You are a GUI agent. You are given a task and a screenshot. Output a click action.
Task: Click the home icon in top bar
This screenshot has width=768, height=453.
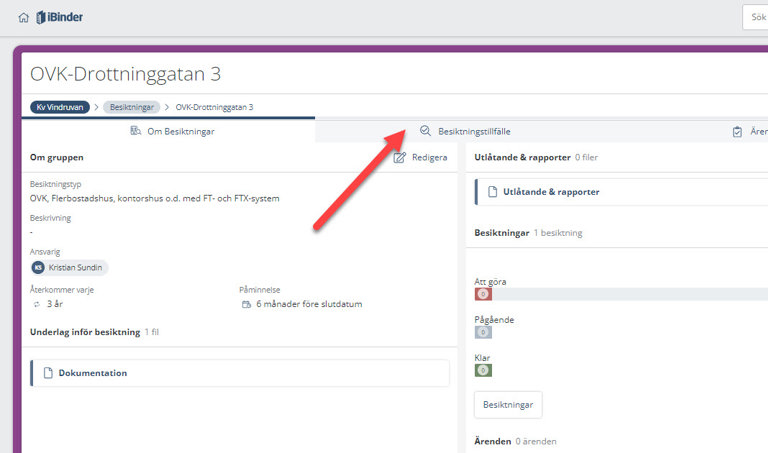tap(24, 17)
